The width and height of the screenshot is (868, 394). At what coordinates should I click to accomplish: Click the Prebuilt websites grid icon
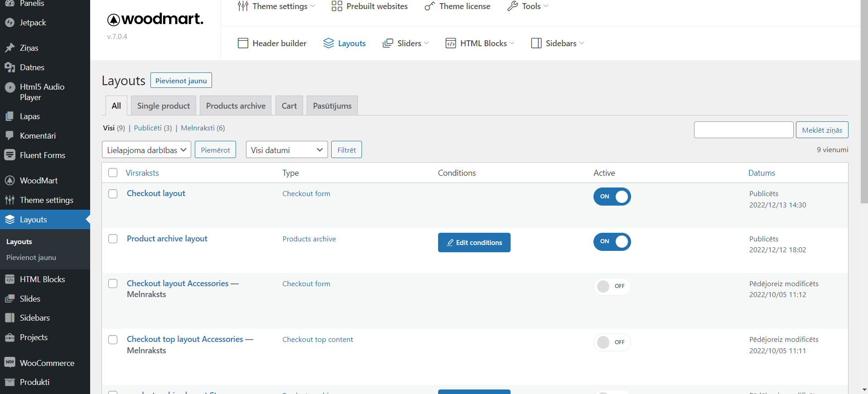tap(337, 6)
